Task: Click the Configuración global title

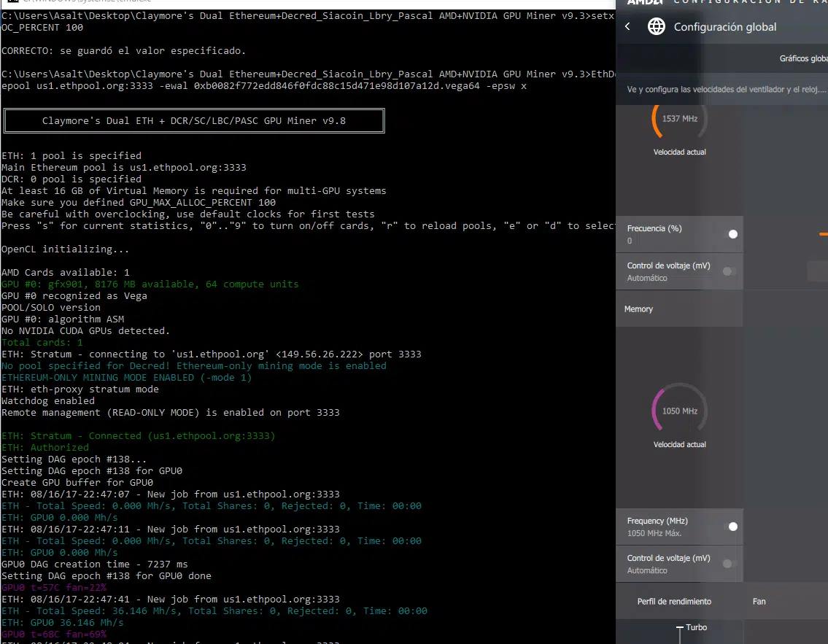Action: tap(725, 27)
